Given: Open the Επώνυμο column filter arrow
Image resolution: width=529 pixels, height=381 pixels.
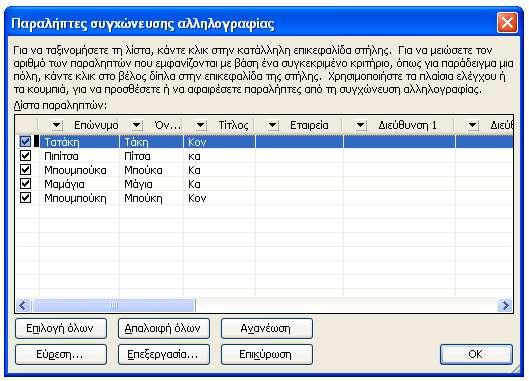Looking at the screenshot, I should 57,126.
